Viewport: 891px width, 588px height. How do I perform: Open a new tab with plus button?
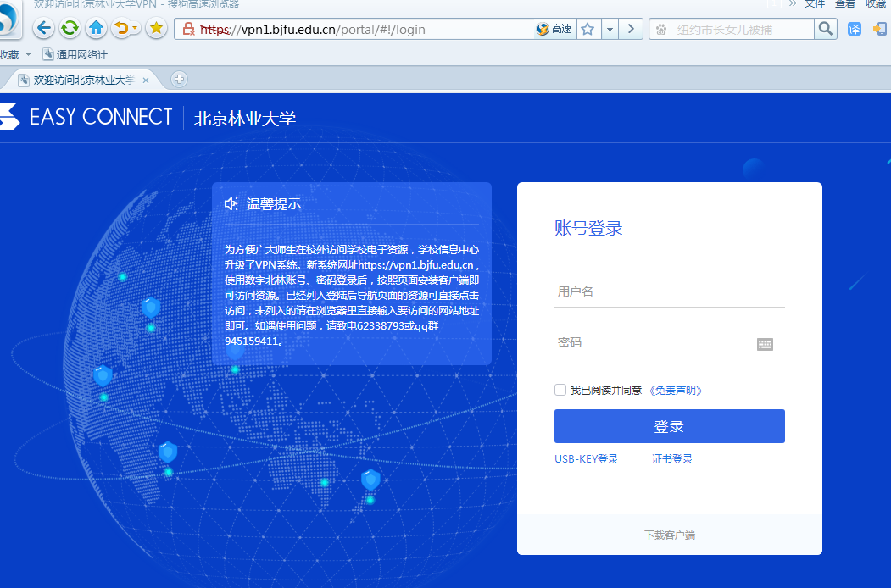[x=179, y=80]
